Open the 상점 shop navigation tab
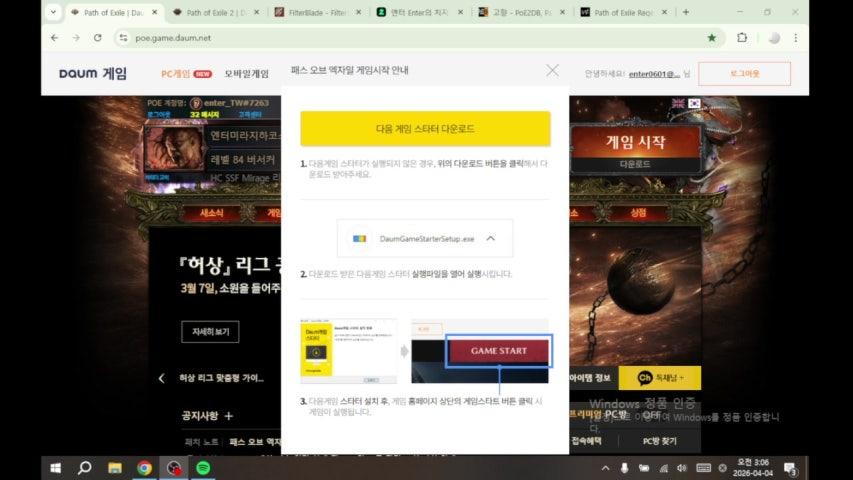The height and width of the screenshot is (480, 853). [638, 213]
